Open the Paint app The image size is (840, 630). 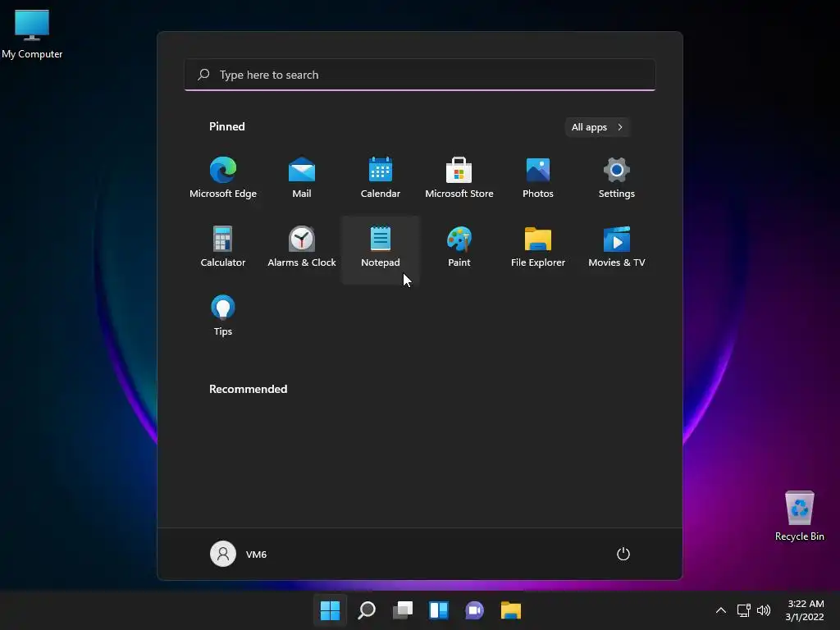click(459, 247)
